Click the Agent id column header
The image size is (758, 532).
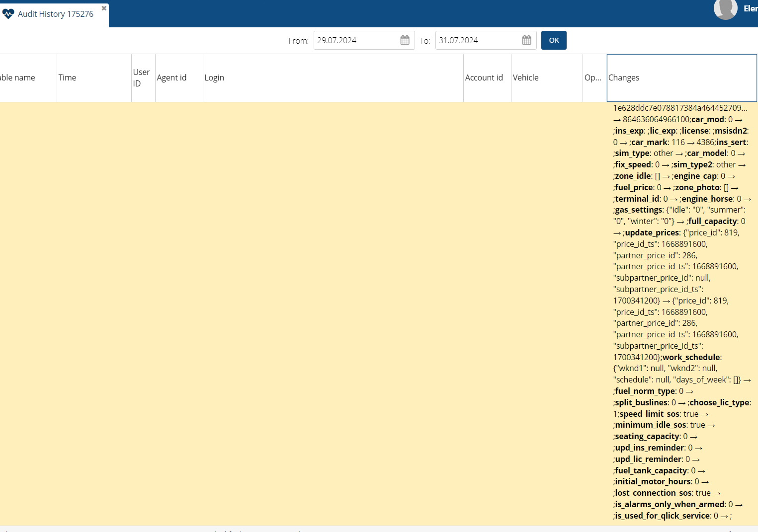pyautogui.click(x=171, y=78)
